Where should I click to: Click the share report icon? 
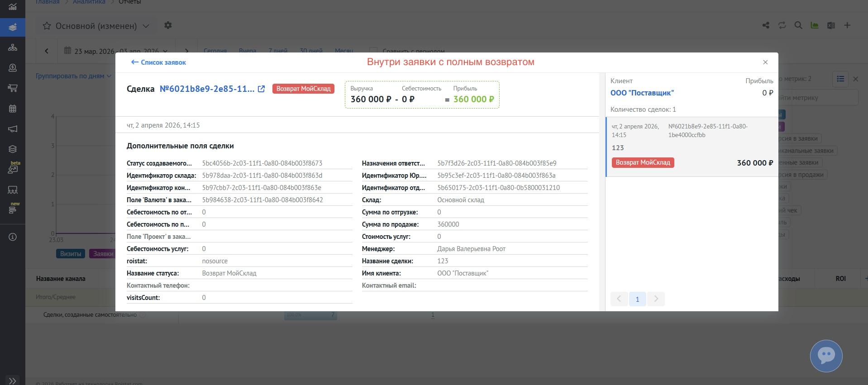766,25
